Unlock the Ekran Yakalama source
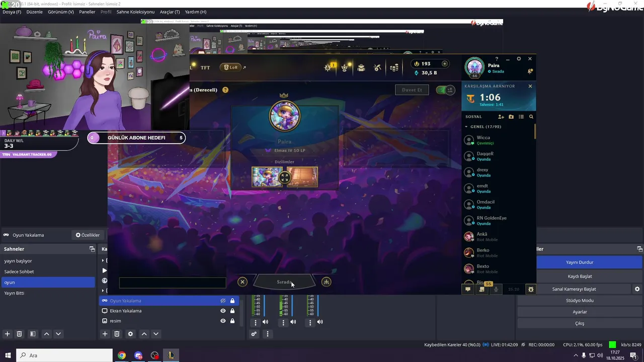 [232, 311]
